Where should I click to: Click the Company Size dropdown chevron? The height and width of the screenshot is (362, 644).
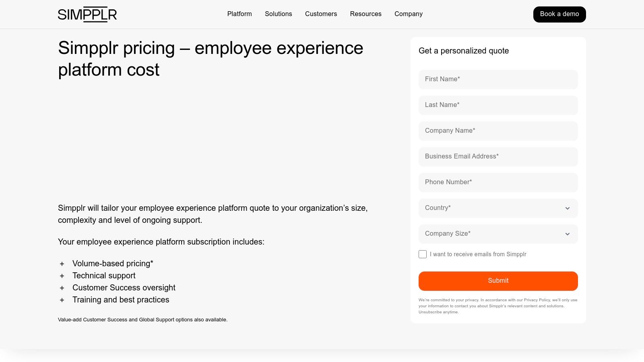[568, 234]
